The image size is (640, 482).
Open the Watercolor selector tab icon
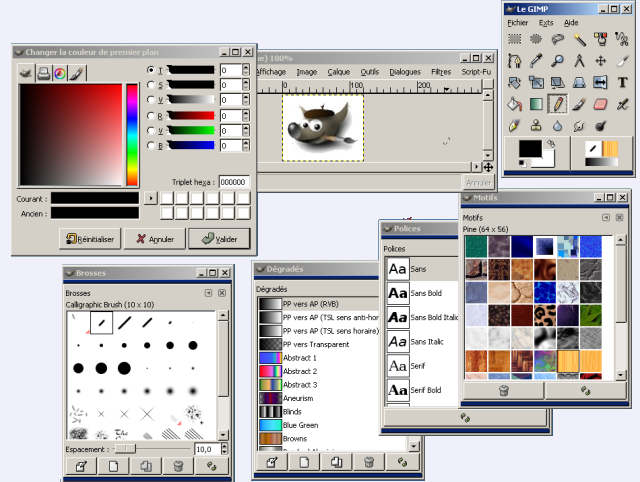pos(77,73)
